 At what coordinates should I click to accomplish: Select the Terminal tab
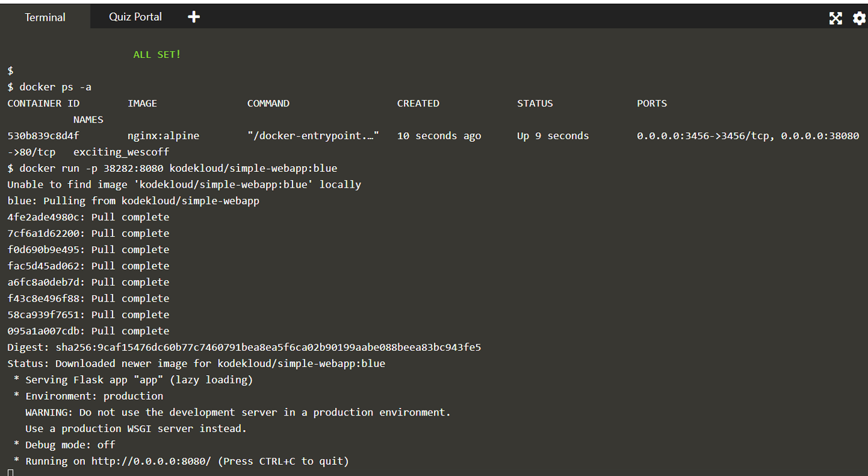pos(45,17)
